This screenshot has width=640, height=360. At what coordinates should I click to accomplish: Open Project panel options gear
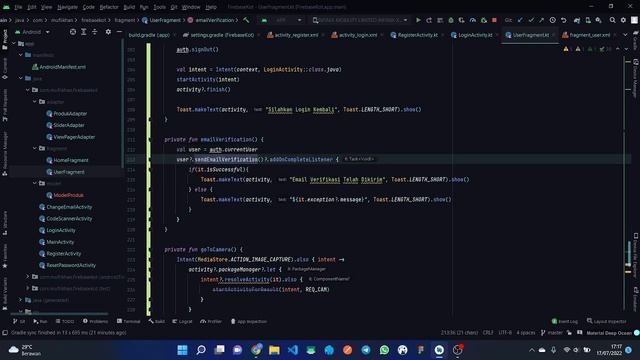tap(108, 32)
